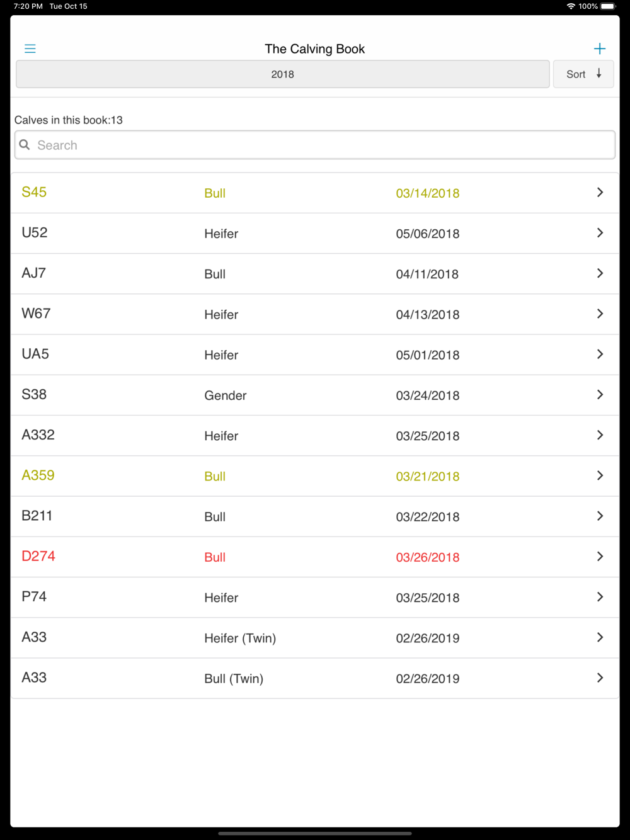Select the AJ7 calf entry

click(34, 273)
